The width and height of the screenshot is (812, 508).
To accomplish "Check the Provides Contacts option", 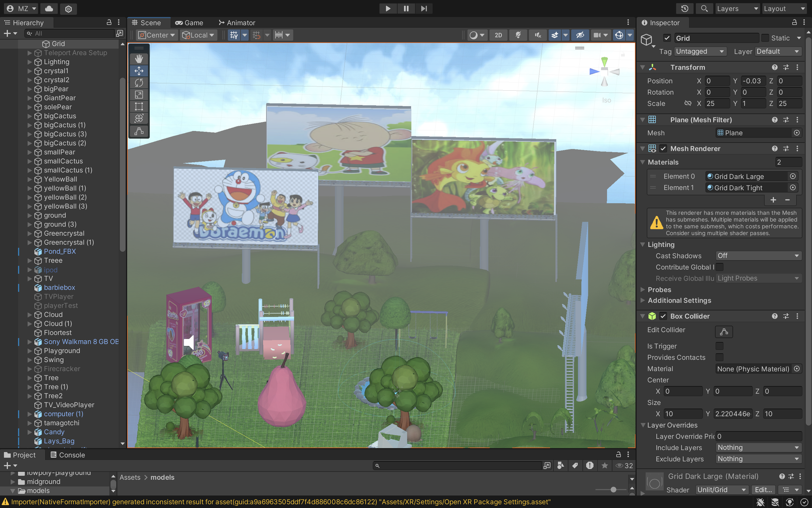I will coord(720,357).
